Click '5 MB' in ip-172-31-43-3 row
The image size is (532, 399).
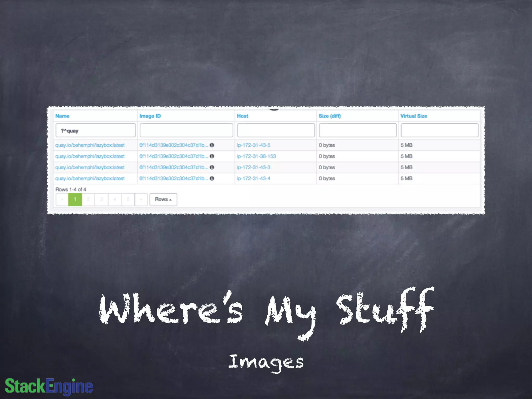[x=407, y=167]
